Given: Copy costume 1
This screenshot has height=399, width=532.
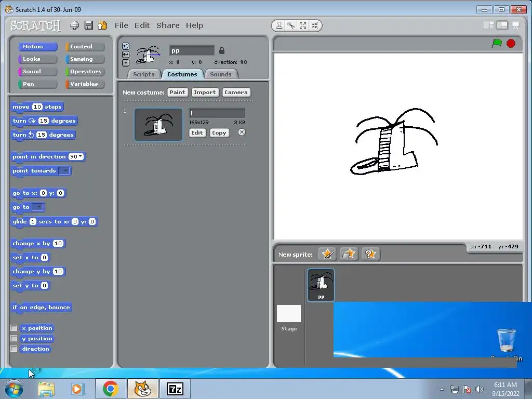Looking at the screenshot, I should coord(219,132).
